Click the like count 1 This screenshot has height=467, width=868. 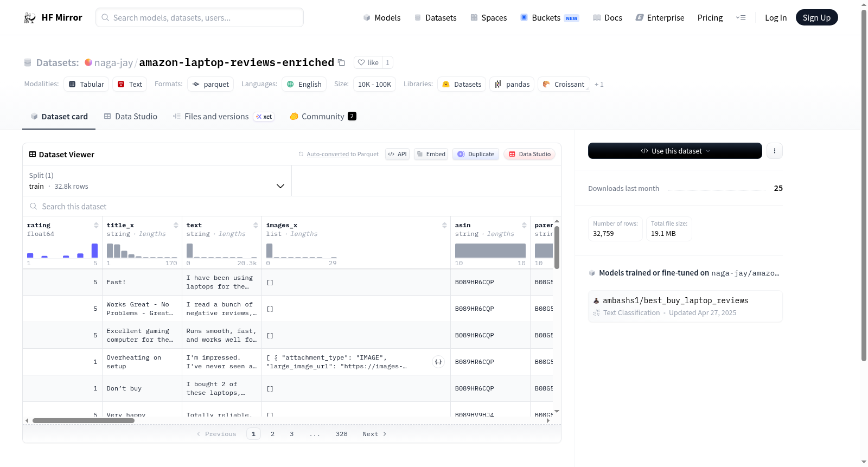coord(387,62)
